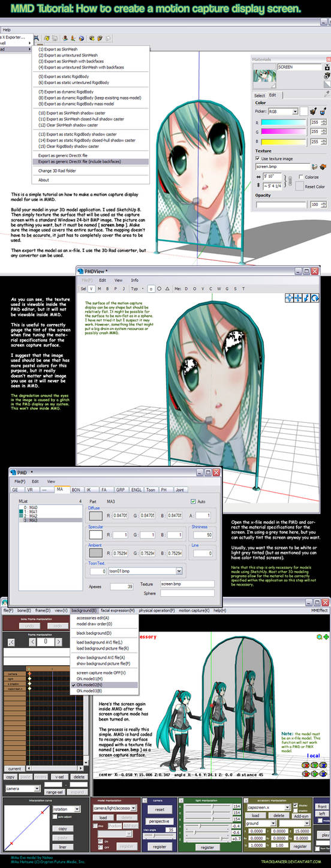
Task: Click 'load background AVI file(L)' entry
Action: coord(100,642)
